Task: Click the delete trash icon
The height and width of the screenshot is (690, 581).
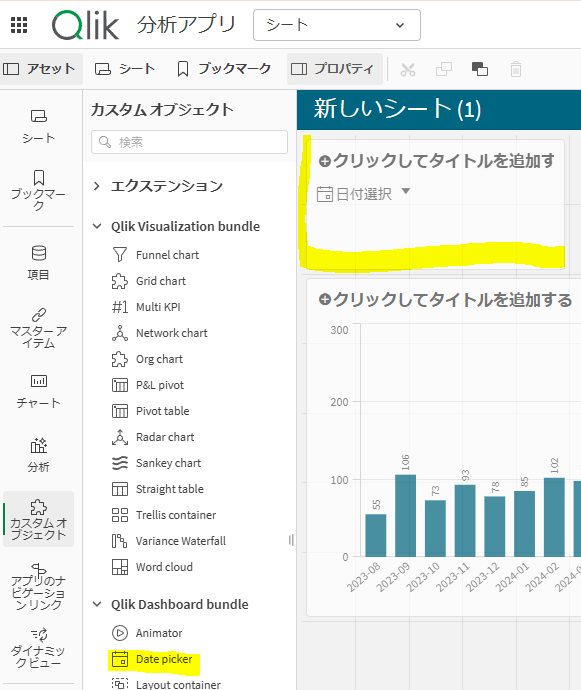Action: (516, 70)
